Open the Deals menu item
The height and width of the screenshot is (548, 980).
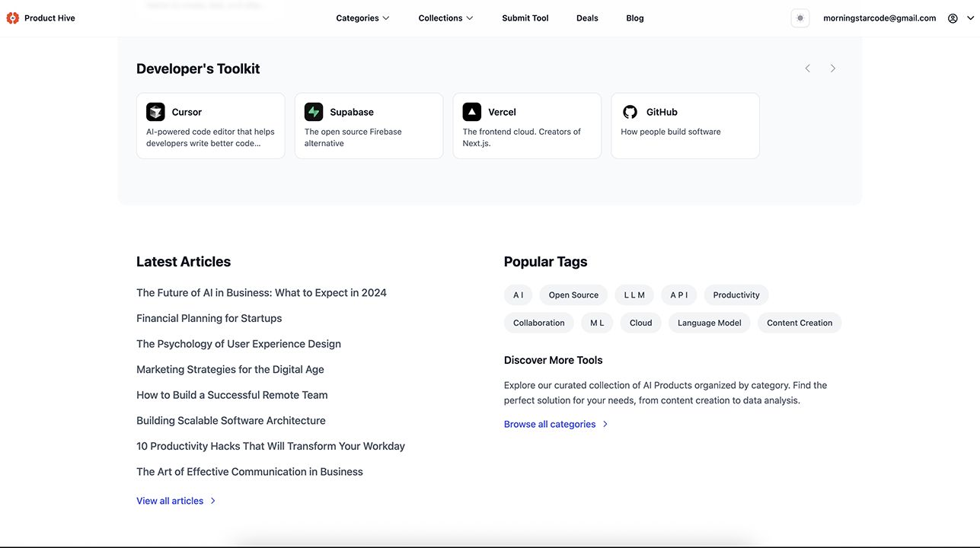click(587, 18)
